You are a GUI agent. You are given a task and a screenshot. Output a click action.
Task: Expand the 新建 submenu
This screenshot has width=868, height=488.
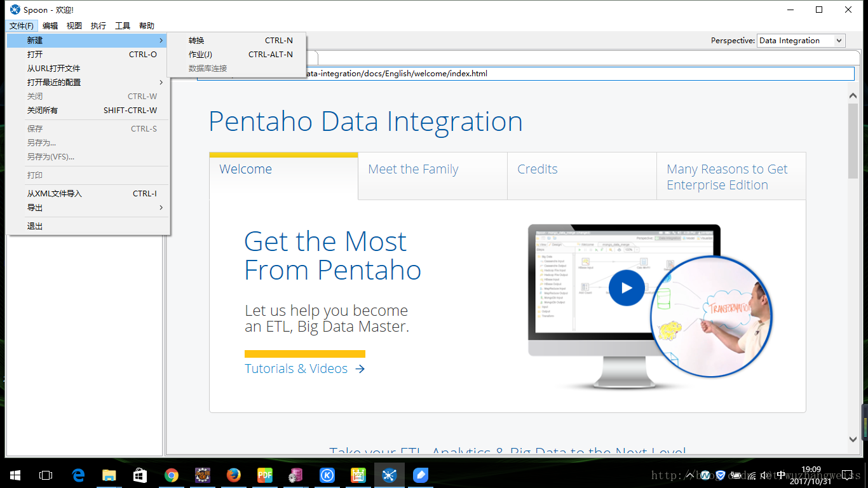tap(87, 40)
